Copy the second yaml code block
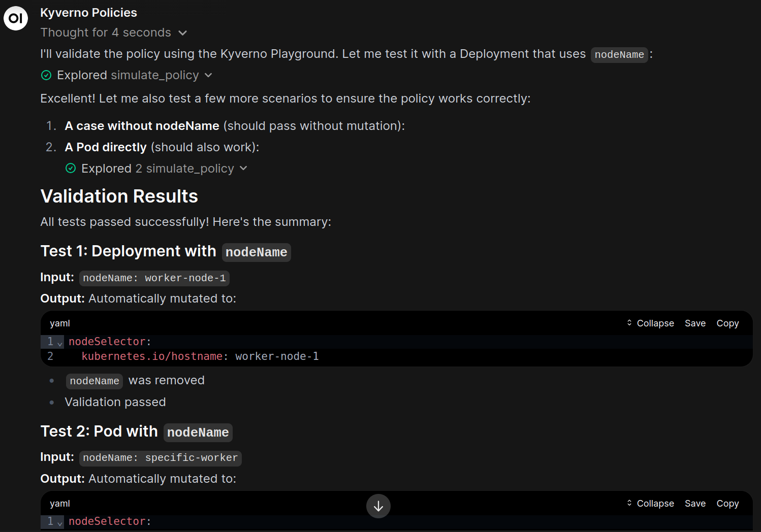 pyautogui.click(x=727, y=504)
